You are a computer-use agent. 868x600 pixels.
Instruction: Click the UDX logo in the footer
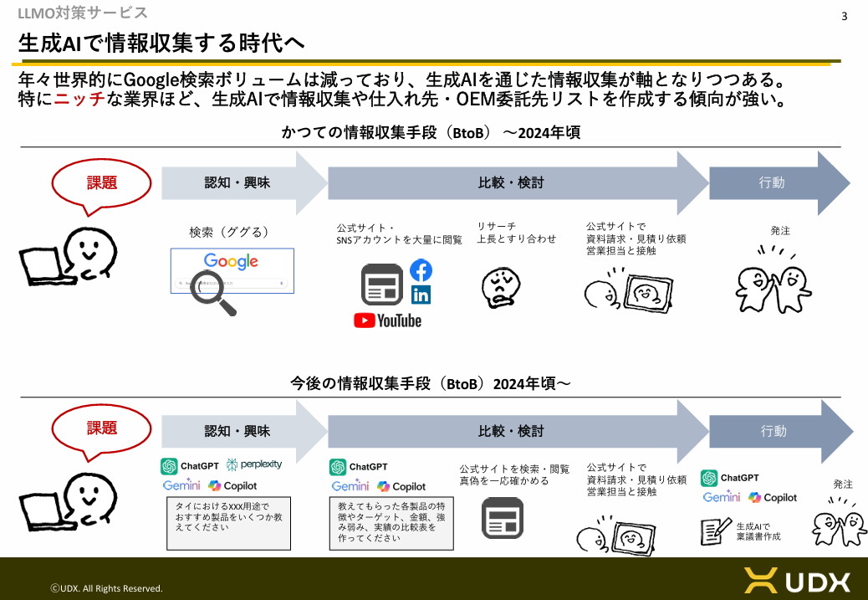click(x=797, y=580)
